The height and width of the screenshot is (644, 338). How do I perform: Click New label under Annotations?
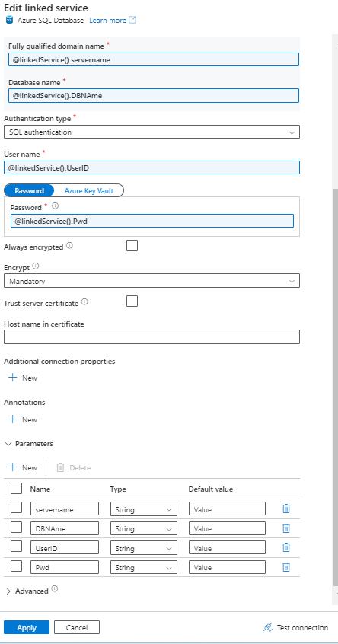[30, 419]
